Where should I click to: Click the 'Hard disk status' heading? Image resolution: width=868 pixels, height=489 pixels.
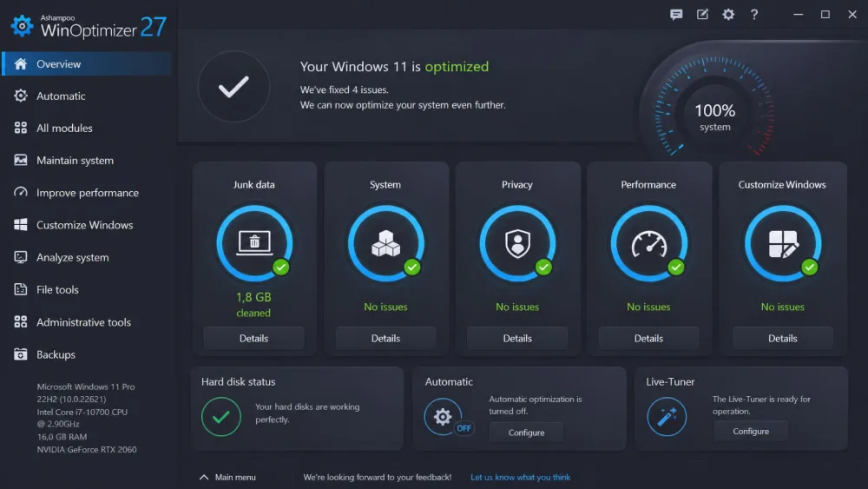239,381
